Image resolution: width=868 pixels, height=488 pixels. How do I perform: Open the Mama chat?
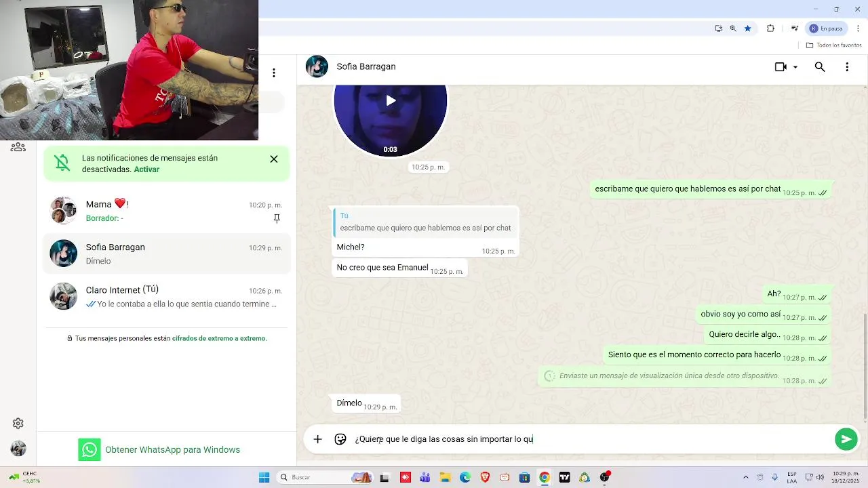click(167, 211)
